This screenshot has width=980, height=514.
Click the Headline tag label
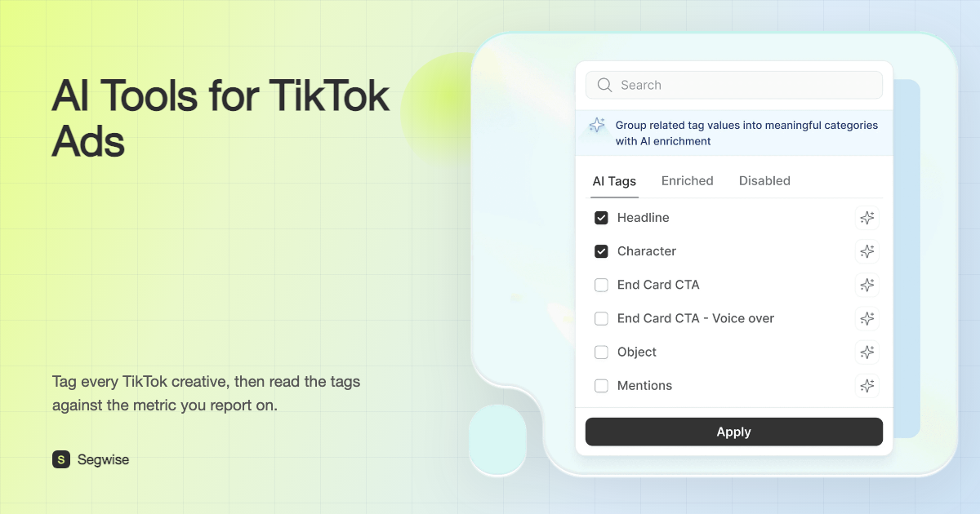[644, 218]
